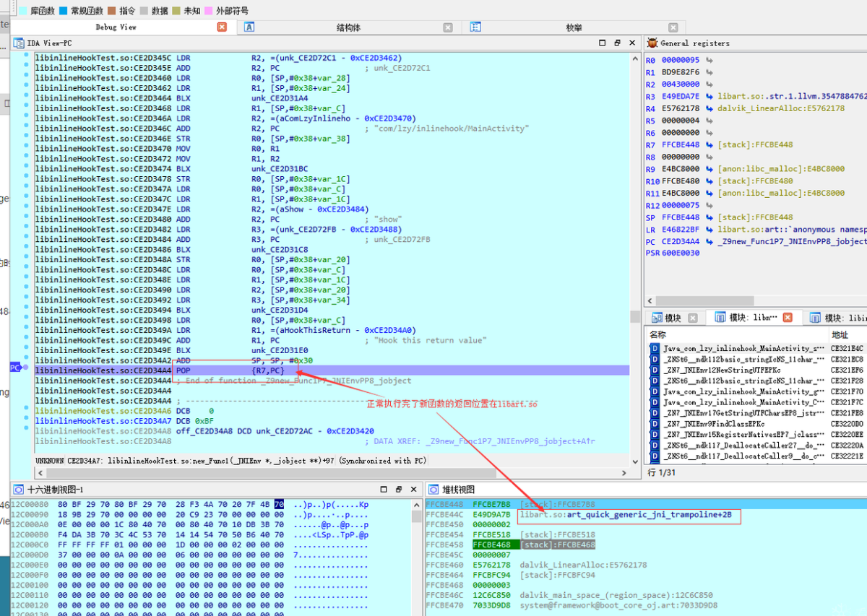Click the 常规函数 blue legend swatch
Screen dimensions: 867x616
(64, 11)
